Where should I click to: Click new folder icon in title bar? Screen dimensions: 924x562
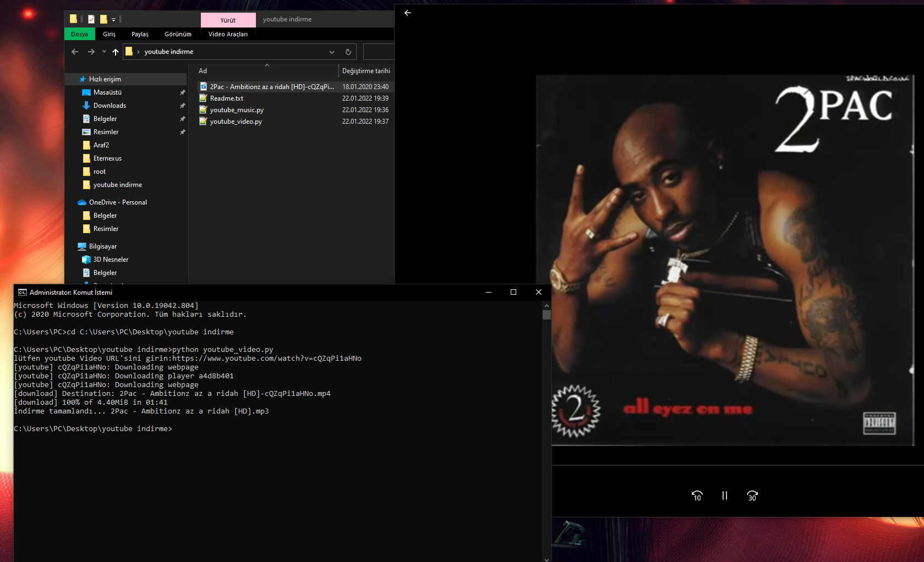103,19
